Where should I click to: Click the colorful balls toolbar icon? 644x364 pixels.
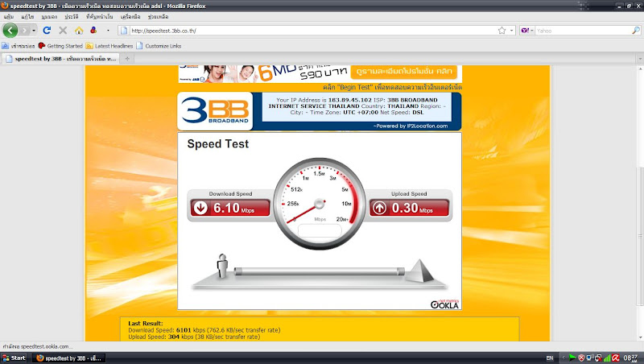click(x=93, y=30)
